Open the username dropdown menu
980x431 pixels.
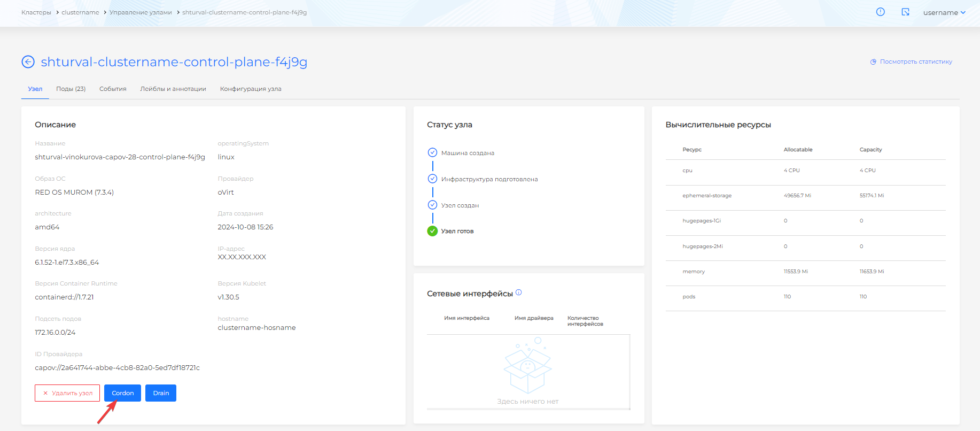(x=944, y=12)
